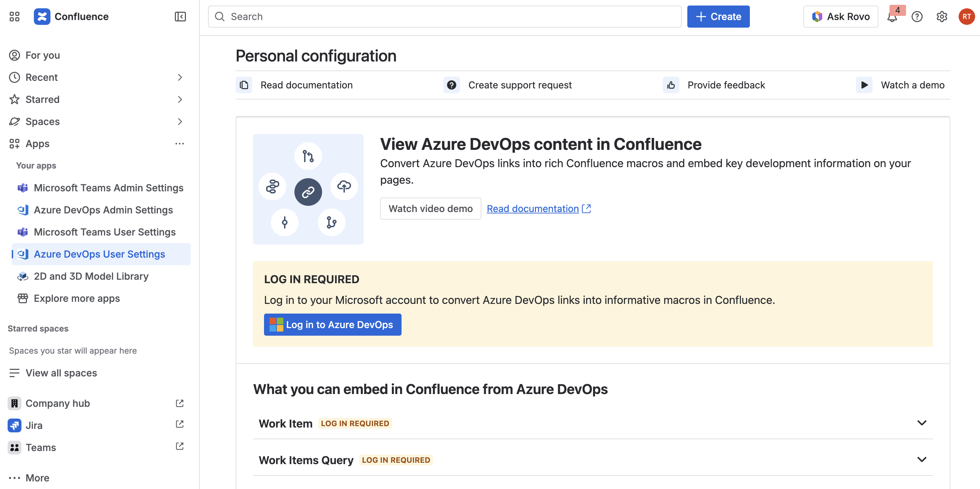Select Azure DevOps User Settings

point(101,254)
